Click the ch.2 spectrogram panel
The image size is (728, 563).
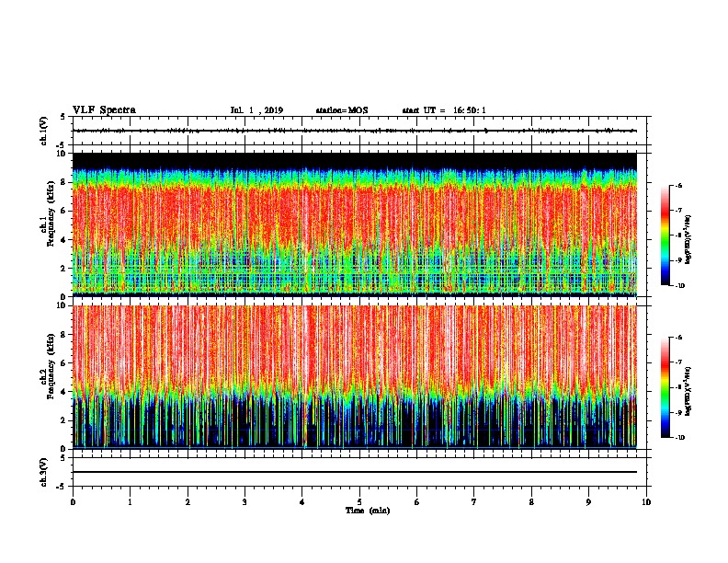point(355,377)
